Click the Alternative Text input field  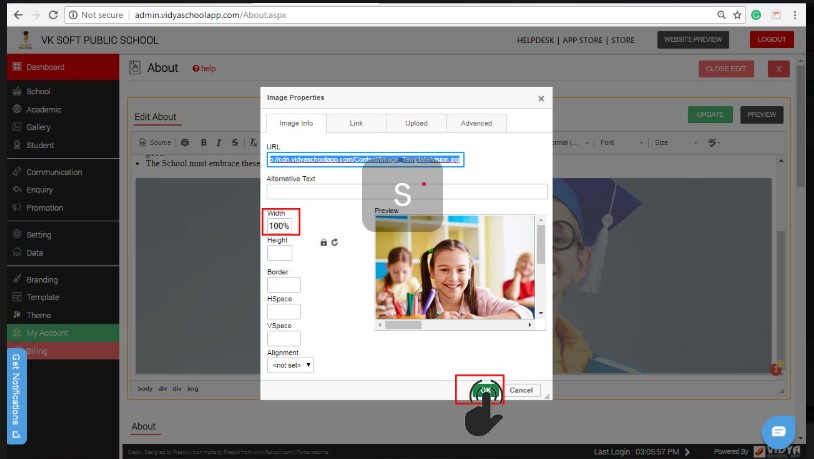(x=407, y=192)
